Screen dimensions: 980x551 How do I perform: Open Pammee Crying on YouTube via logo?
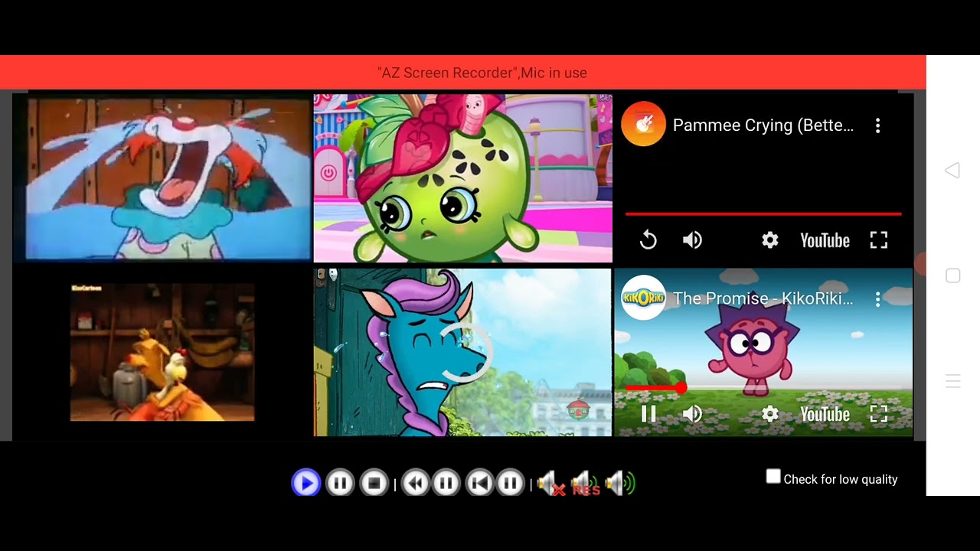[x=825, y=240]
